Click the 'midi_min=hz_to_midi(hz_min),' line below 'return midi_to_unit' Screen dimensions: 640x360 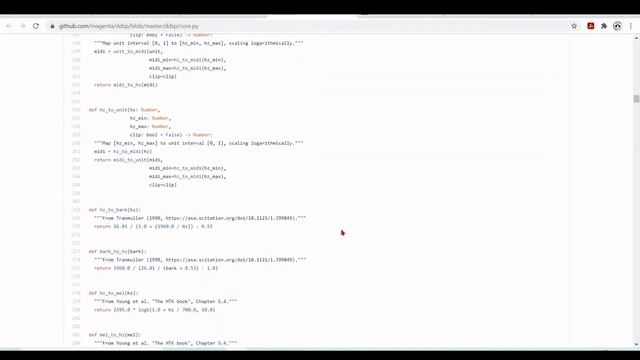coord(187,168)
